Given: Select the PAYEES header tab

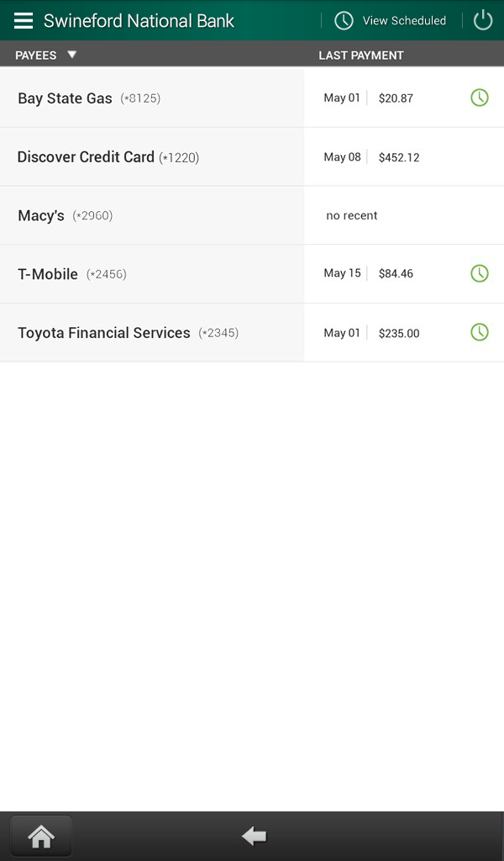Looking at the screenshot, I should (34, 54).
